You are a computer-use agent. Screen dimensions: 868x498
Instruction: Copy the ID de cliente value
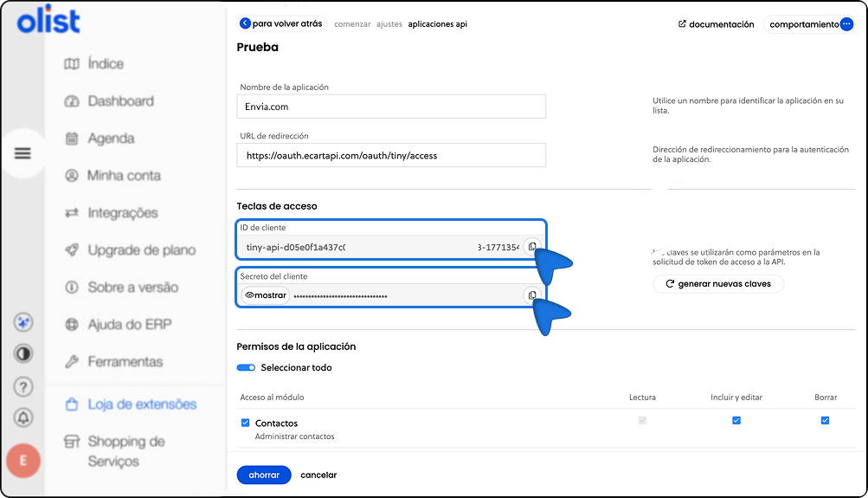point(531,247)
